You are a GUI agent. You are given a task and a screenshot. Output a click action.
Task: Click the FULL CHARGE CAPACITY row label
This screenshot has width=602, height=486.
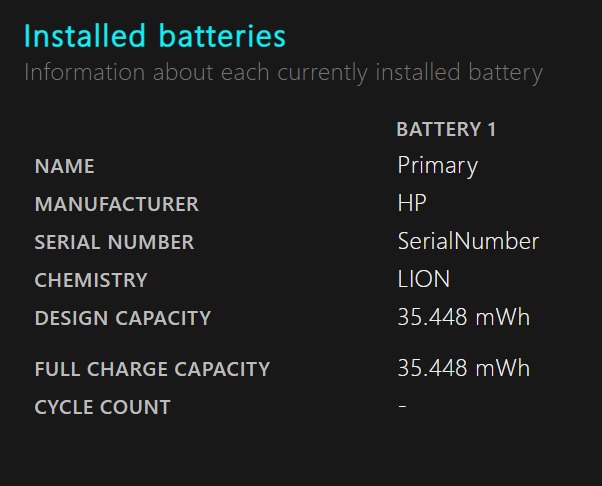point(152,369)
